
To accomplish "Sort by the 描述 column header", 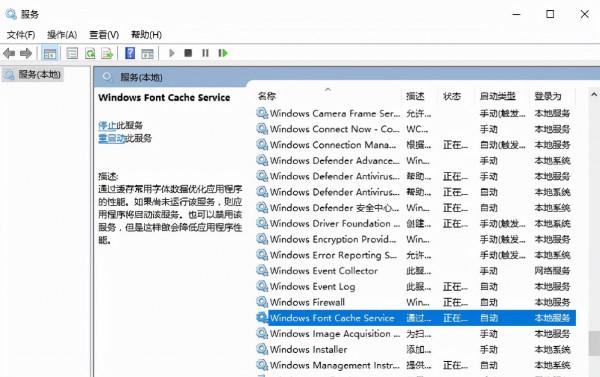I will (415, 96).
